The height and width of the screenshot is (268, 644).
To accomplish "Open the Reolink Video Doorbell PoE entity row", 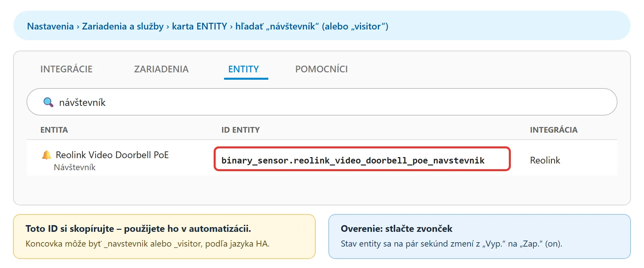I will [x=322, y=158].
